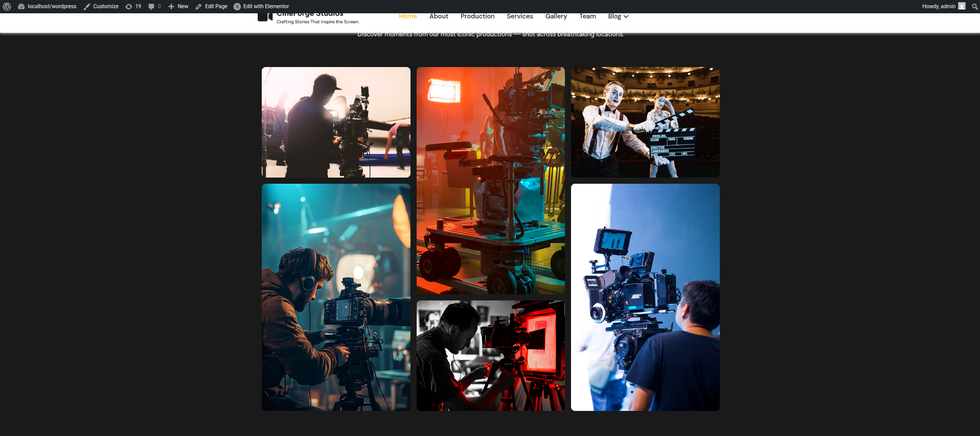
Task: Click the WordPress logo icon
Action: [7, 7]
